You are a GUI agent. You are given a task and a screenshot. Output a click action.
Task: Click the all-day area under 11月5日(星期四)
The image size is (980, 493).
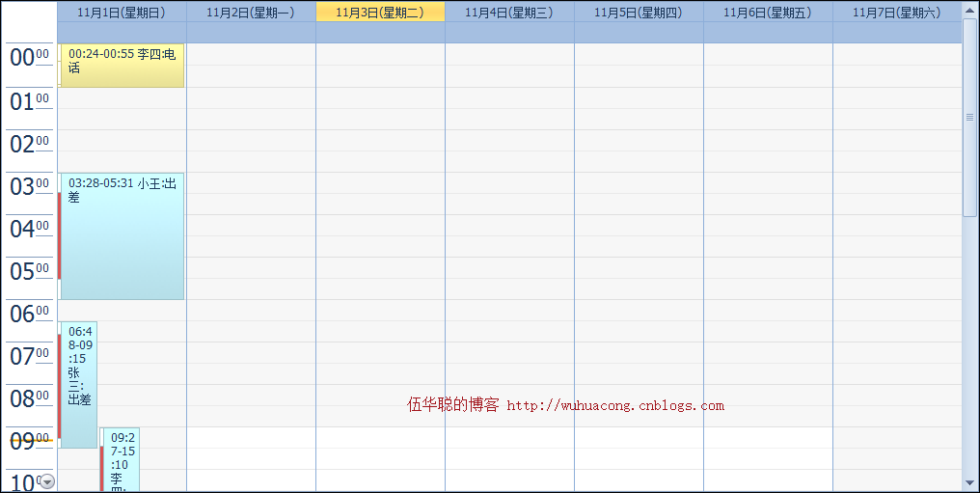point(639,33)
